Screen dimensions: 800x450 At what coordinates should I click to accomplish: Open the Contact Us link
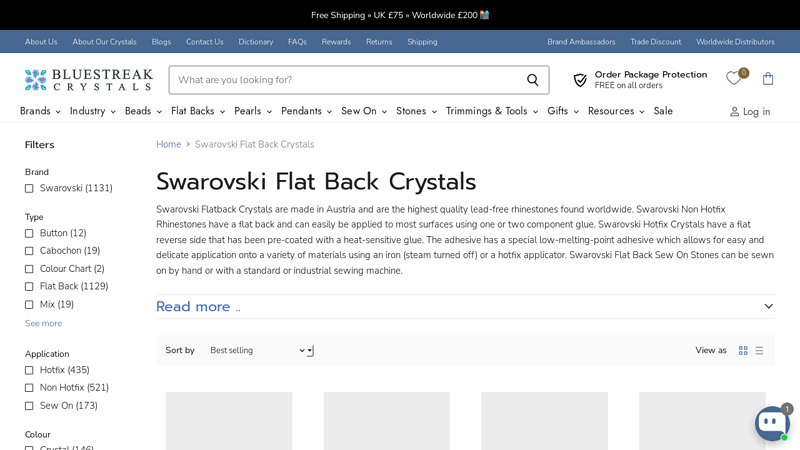(205, 42)
